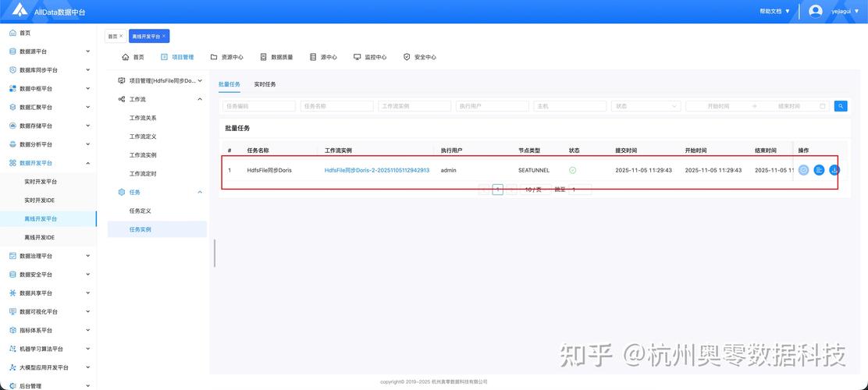This screenshot has width=868, height=390.
Task: Click the blue search button icon
Action: pos(841,105)
